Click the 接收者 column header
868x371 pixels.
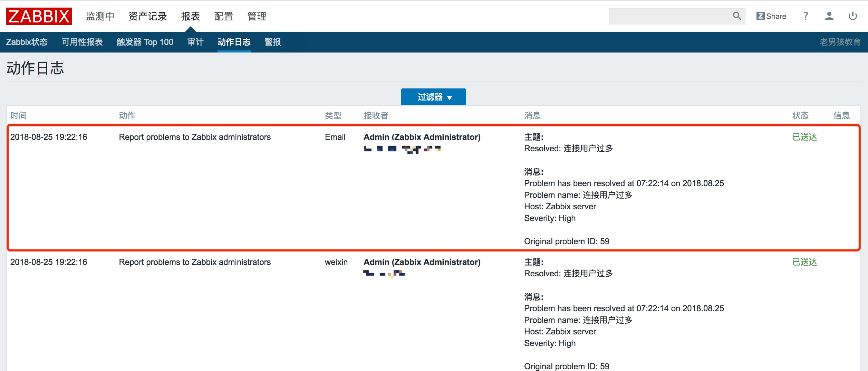(376, 115)
